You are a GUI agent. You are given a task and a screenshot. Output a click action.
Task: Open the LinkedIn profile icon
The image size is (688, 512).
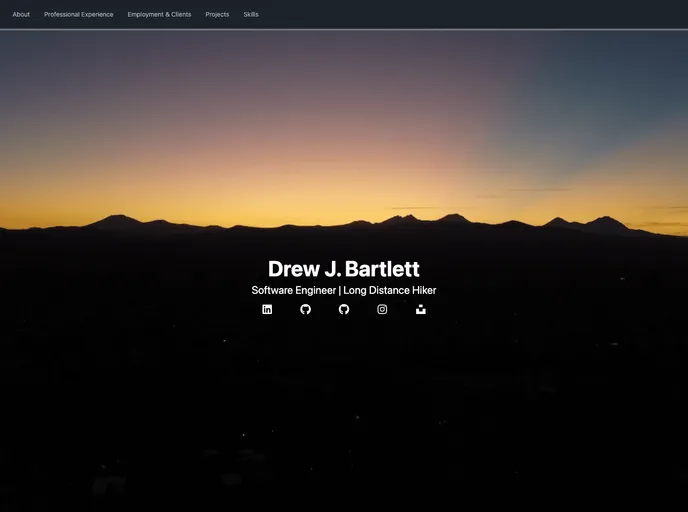click(x=267, y=309)
